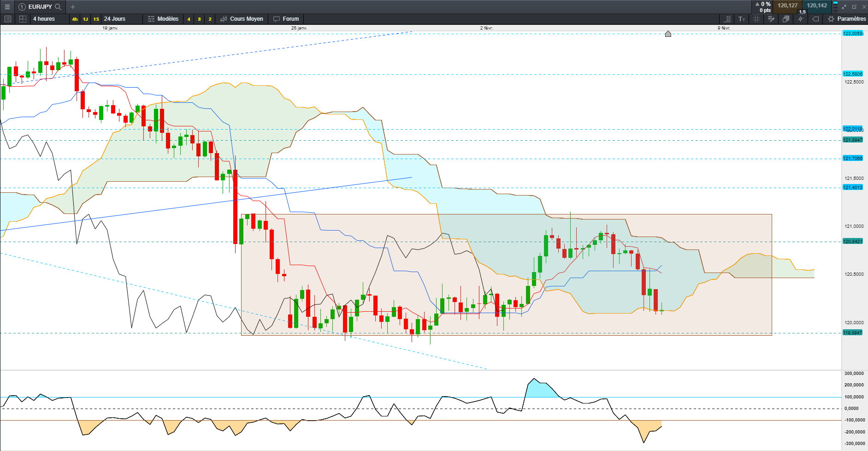This screenshot has width=868, height=451.
Task: Add a new chart tab with plus
Action: [73, 7]
